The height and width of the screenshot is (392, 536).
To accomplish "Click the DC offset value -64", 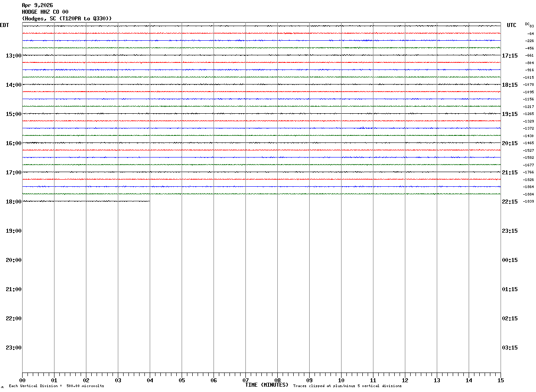I will tap(530, 34).
